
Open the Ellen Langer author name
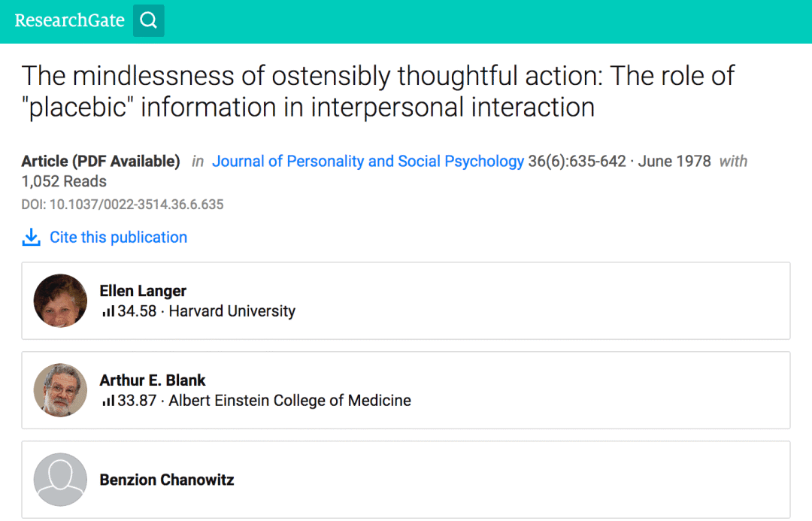pos(143,291)
